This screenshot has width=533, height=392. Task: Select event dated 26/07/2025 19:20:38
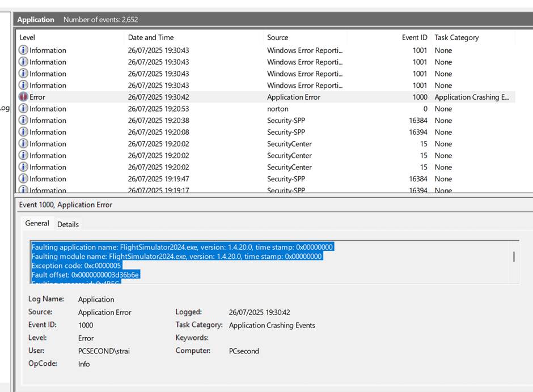(x=158, y=120)
